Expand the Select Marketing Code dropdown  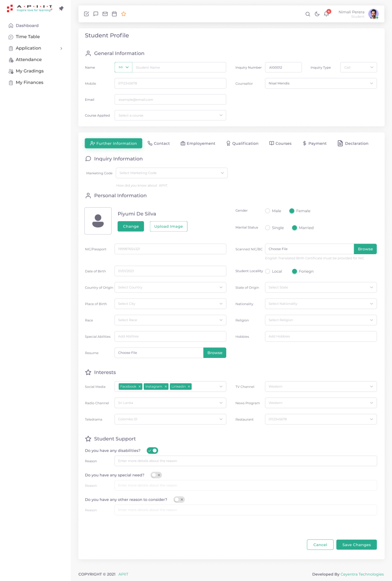pyautogui.click(x=172, y=173)
